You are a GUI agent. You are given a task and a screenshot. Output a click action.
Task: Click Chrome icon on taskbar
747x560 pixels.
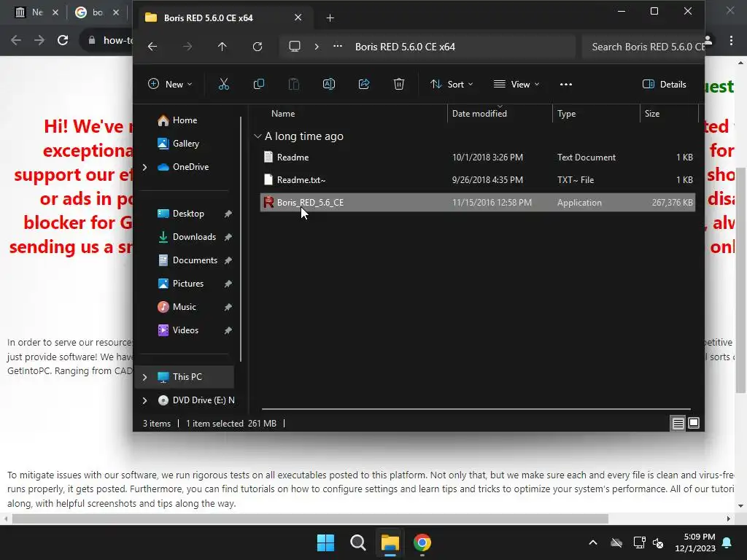pyautogui.click(x=422, y=542)
